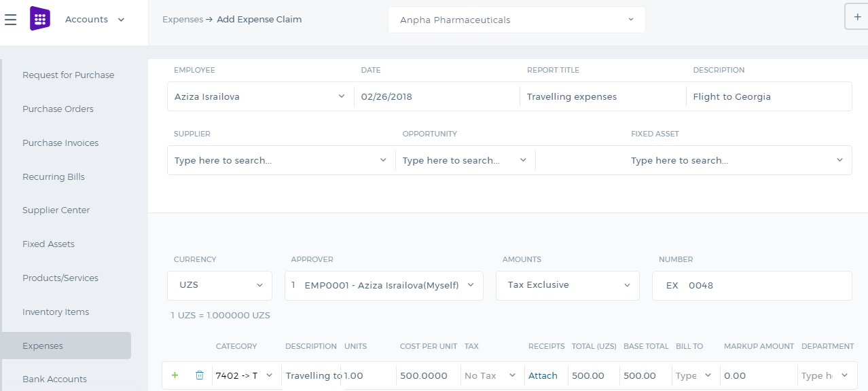Click the Supplier search field
Image resolution: width=868 pixels, height=391 pixels.
(x=281, y=160)
